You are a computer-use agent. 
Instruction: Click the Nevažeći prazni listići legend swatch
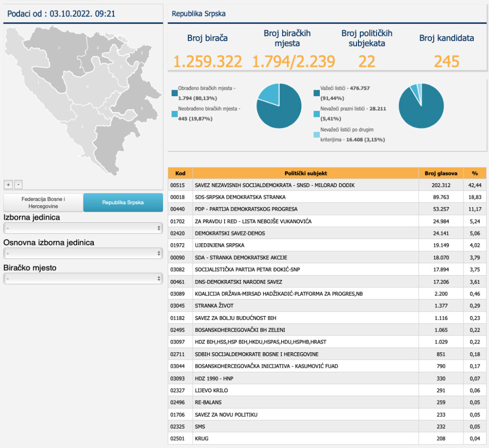tap(316, 113)
